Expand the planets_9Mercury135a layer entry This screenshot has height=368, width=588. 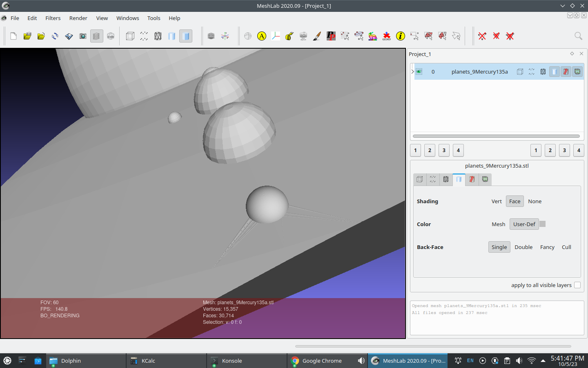(x=412, y=72)
